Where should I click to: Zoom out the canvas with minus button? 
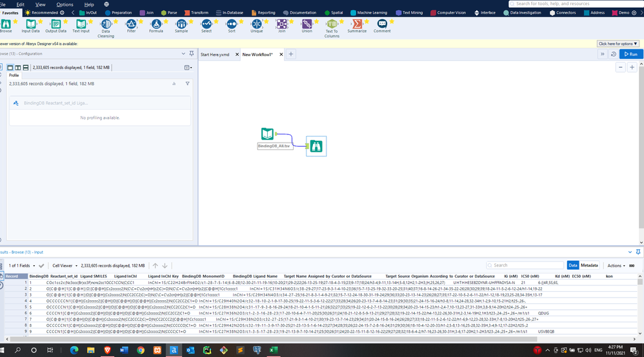pos(621,67)
